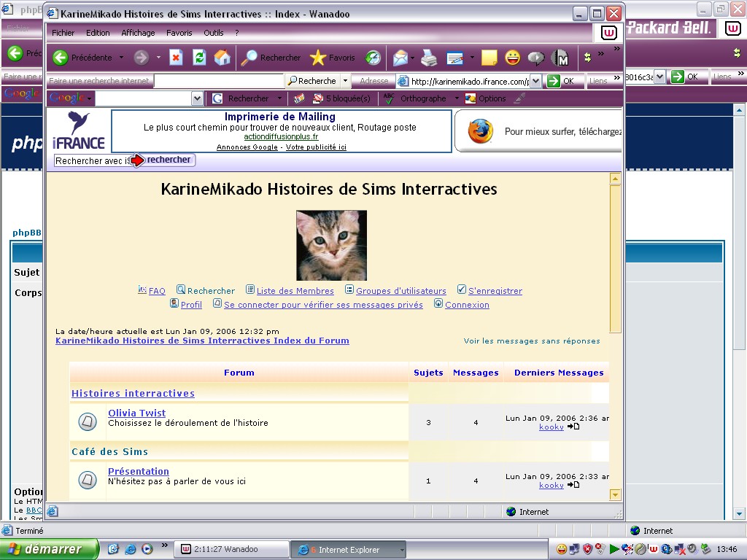
Task: Click the Firefox logo in the banner
Action: [x=480, y=131]
